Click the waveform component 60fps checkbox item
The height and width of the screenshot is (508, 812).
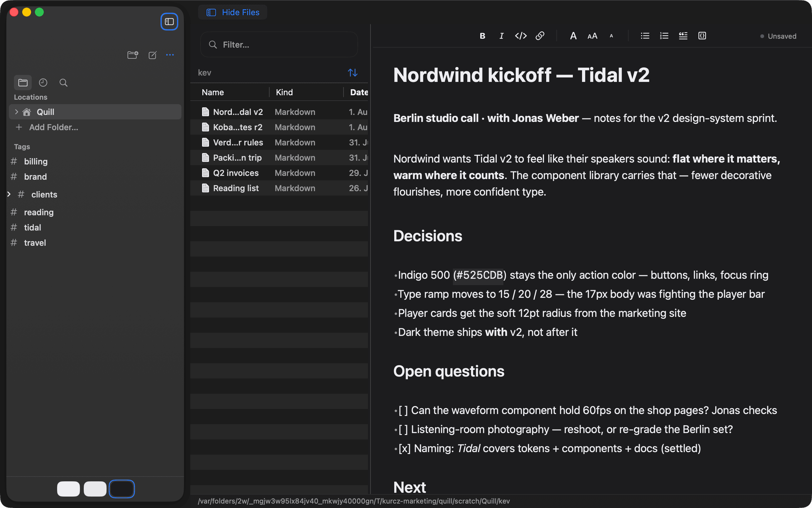(587, 410)
